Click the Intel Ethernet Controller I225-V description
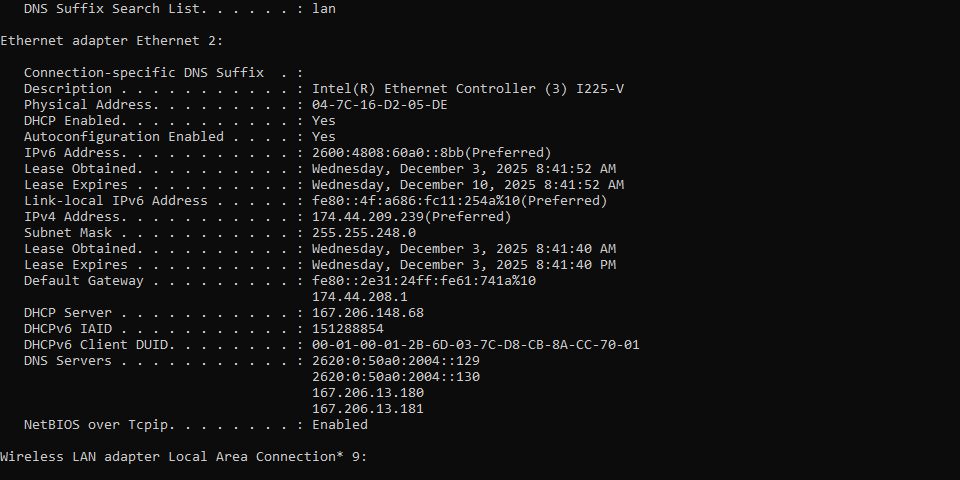Viewport: 960px width, 480px height. (x=468, y=89)
